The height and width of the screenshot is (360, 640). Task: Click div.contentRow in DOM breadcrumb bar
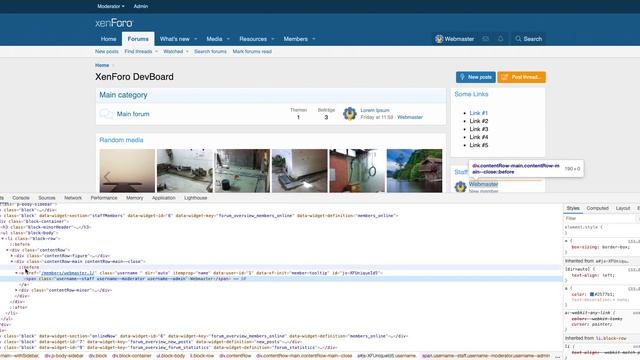coord(235,356)
